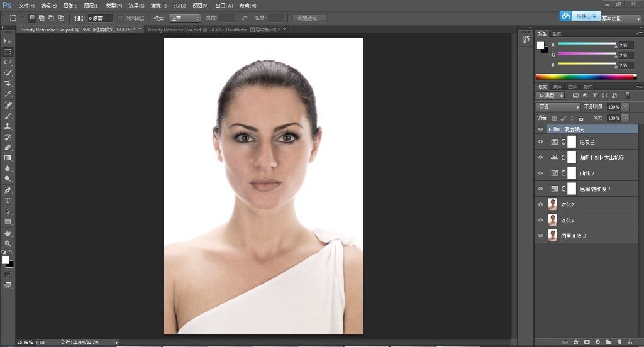The width and height of the screenshot is (644, 347).
Task: Hide the 曲线 2 layer
Action: click(x=540, y=173)
